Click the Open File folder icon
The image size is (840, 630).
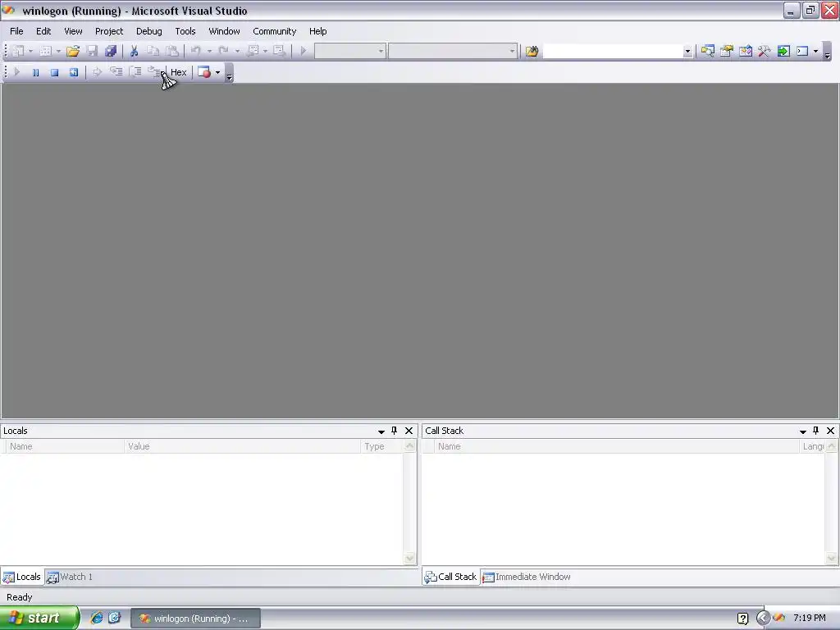pos(73,51)
